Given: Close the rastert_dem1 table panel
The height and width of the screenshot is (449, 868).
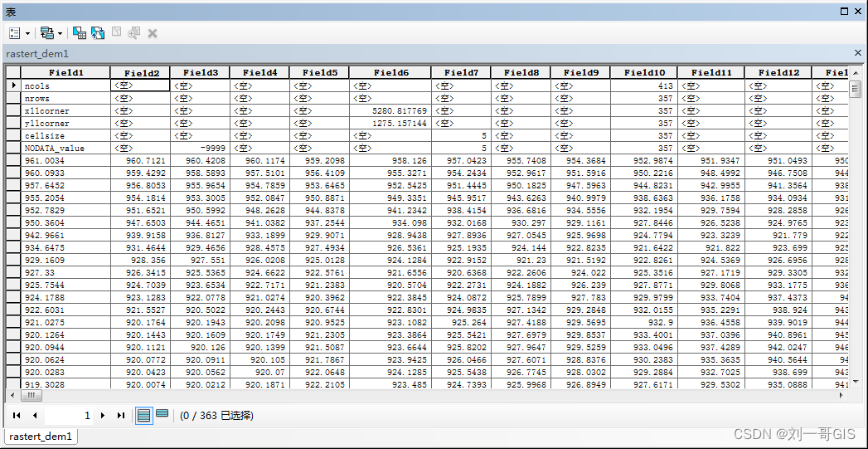Looking at the screenshot, I should [858, 53].
